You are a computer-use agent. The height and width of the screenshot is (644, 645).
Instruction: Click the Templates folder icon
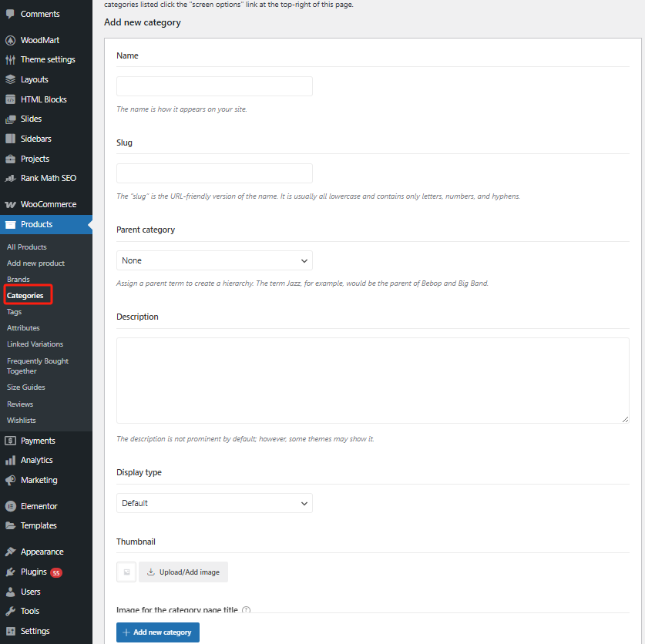10,525
